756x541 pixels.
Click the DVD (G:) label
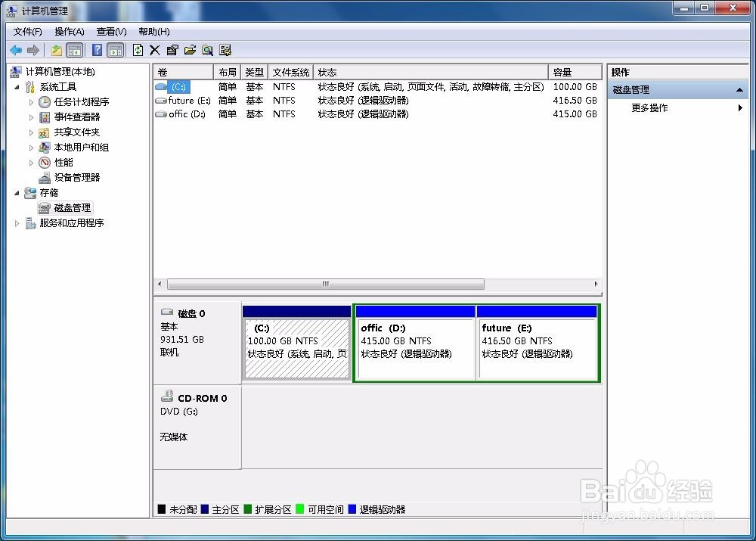click(179, 412)
